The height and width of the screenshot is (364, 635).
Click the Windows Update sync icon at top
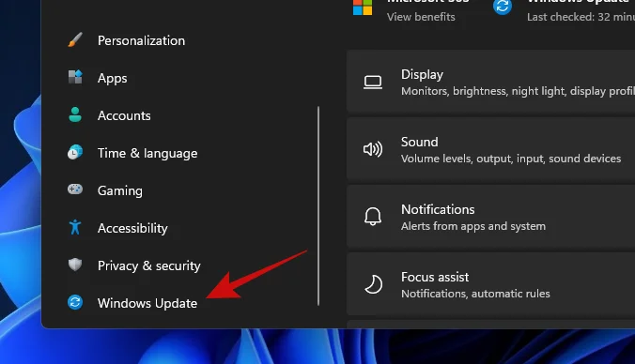tap(503, 7)
